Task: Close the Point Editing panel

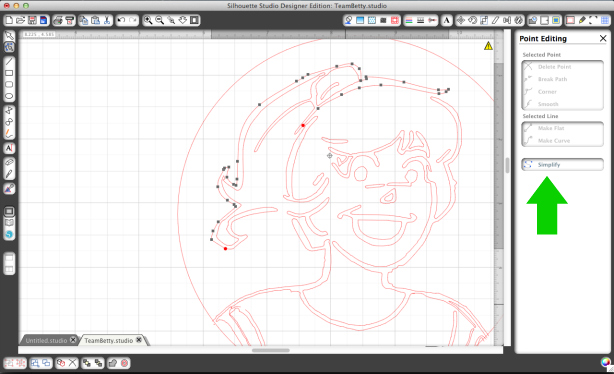Action: (603, 38)
